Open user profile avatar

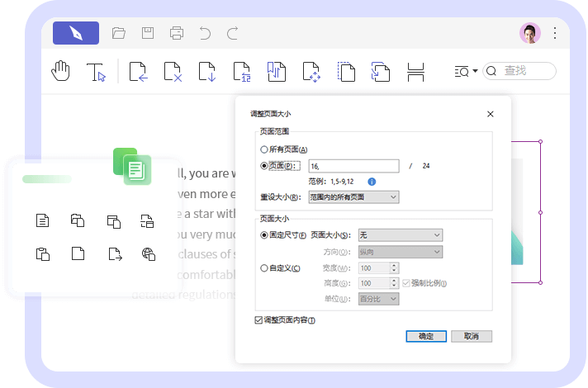530,33
